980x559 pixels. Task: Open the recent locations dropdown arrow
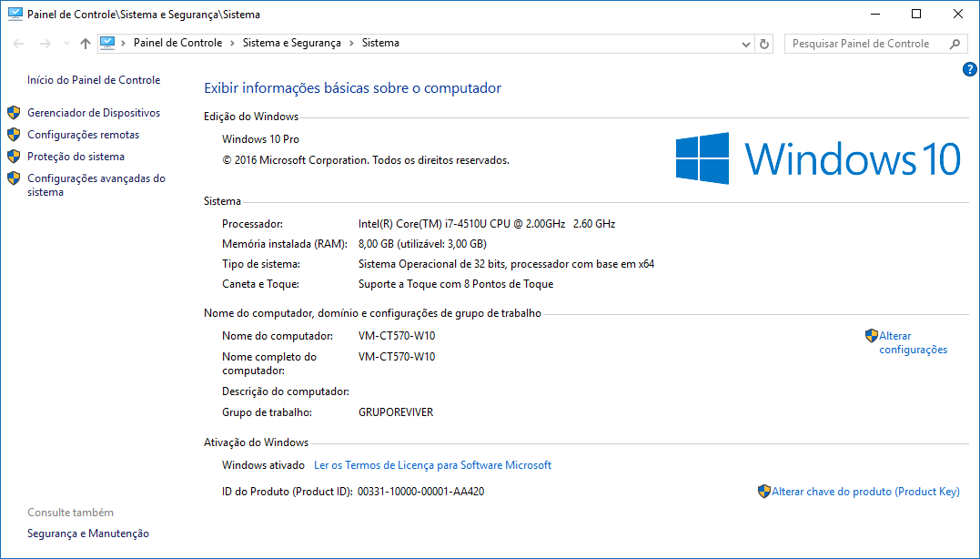(x=66, y=44)
